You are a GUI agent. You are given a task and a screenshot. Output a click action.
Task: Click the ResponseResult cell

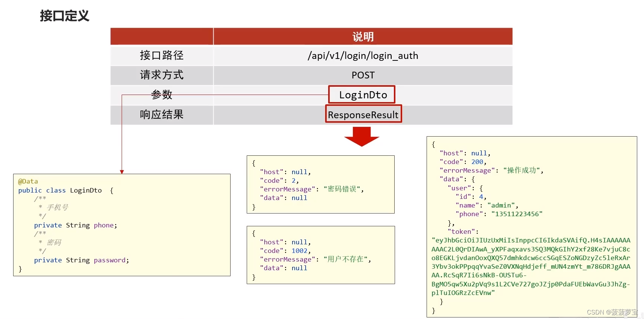click(x=363, y=114)
